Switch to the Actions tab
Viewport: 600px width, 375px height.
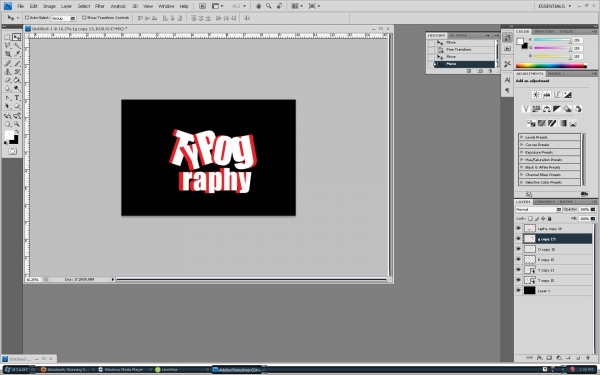pyautogui.click(x=458, y=35)
